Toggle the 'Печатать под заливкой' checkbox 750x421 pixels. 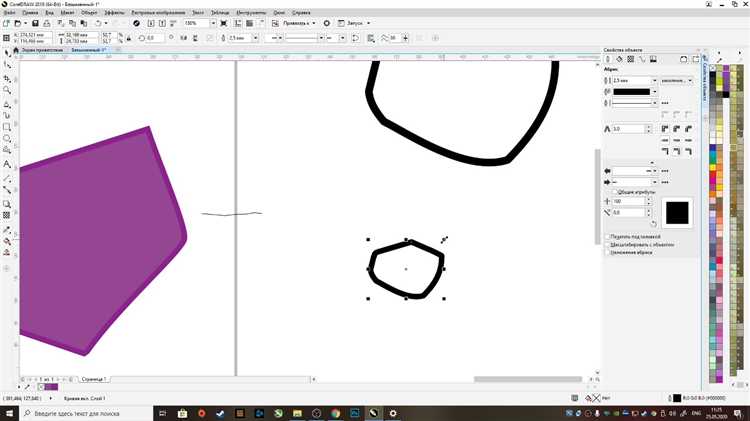(607, 237)
